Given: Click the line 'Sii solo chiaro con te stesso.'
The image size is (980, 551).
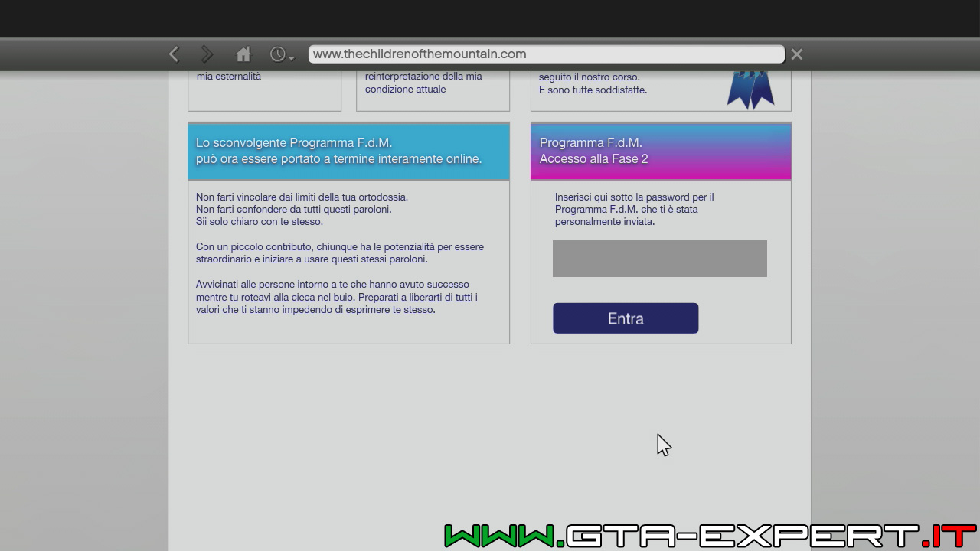Looking at the screenshot, I should coord(260,222).
